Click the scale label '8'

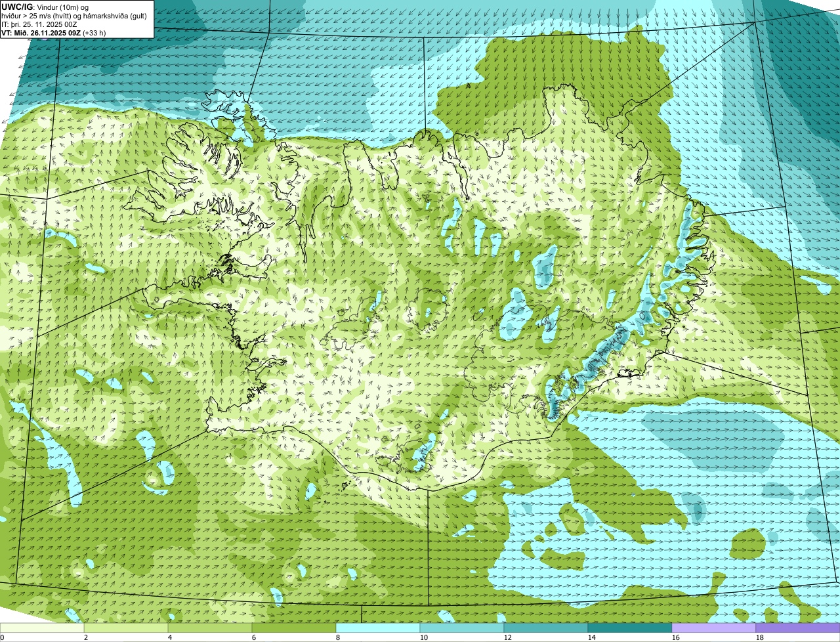click(338, 637)
